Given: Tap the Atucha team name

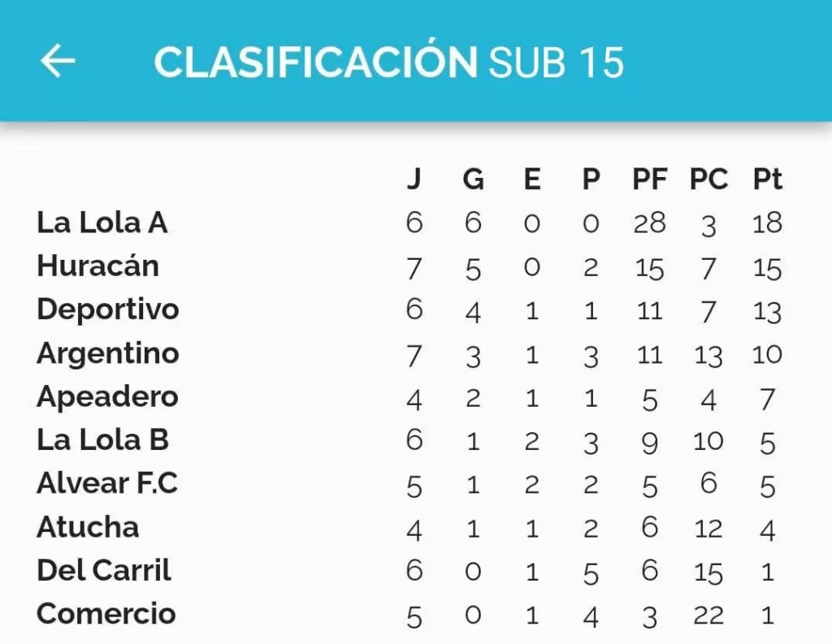Looking at the screenshot, I should coord(88,527).
